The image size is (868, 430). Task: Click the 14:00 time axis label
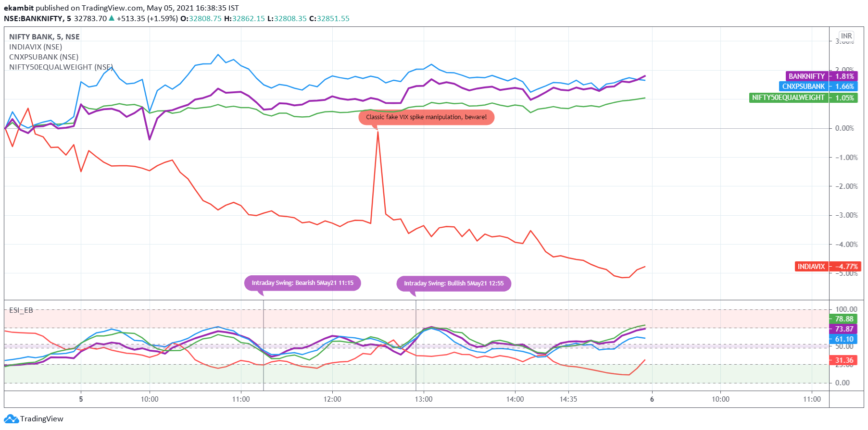(515, 399)
